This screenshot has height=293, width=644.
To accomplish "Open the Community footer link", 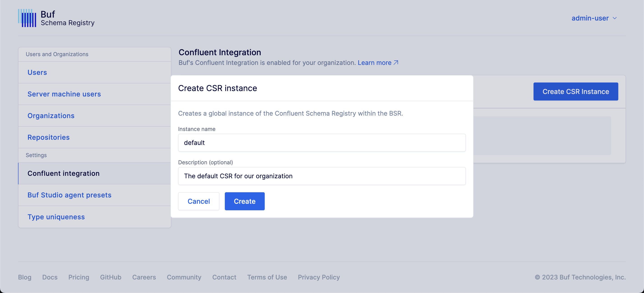I will point(184,277).
